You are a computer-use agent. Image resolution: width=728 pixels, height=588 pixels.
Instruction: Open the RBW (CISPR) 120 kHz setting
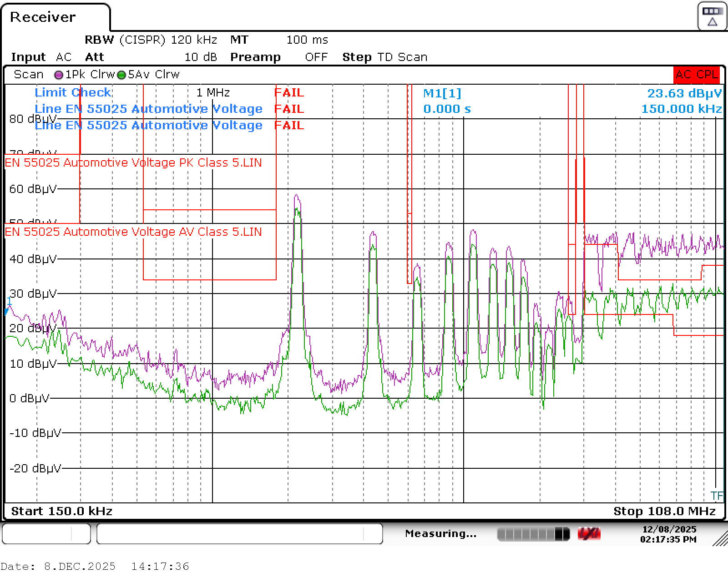pos(151,40)
